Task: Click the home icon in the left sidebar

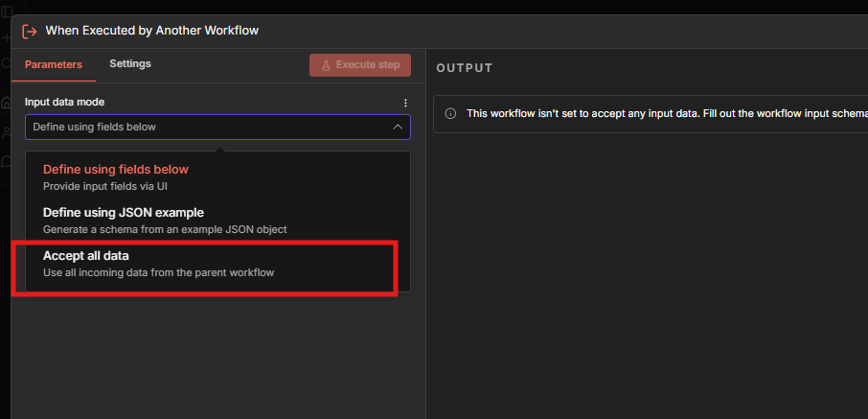Action: pyautogui.click(x=6, y=103)
